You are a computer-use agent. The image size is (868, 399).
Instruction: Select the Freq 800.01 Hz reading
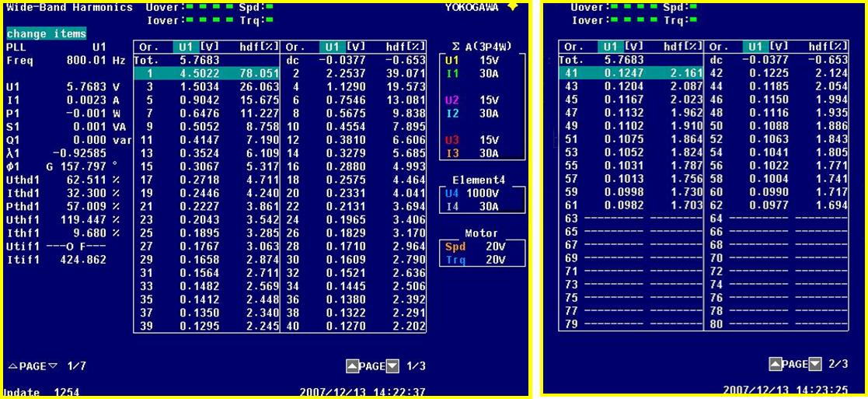66,61
